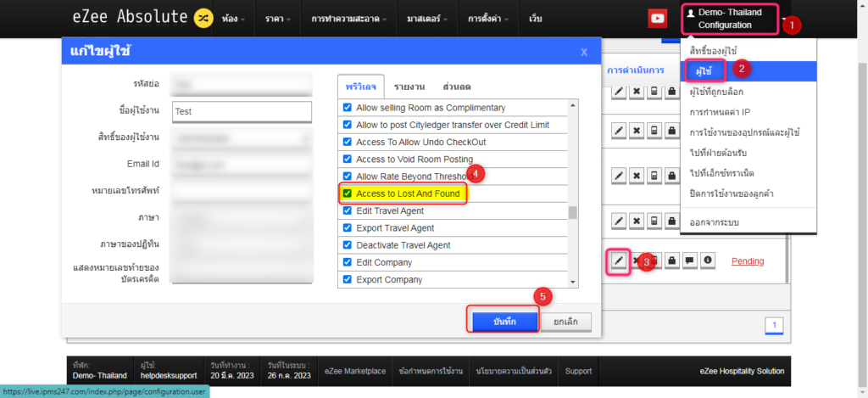The width and height of the screenshot is (868, 398).
Task: Click the lock icon in the Pending row
Action: click(x=671, y=261)
